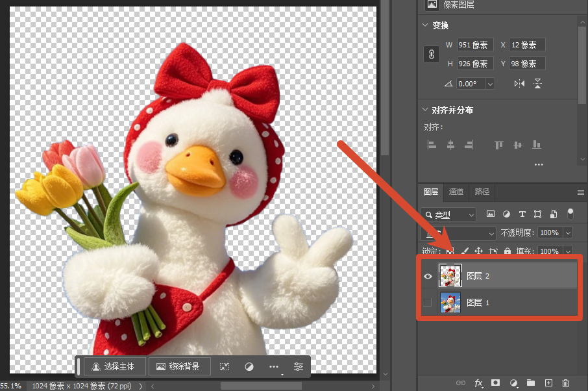Click the zoom level 55.1% field
The width and height of the screenshot is (588, 391).
click(x=11, y=386)
